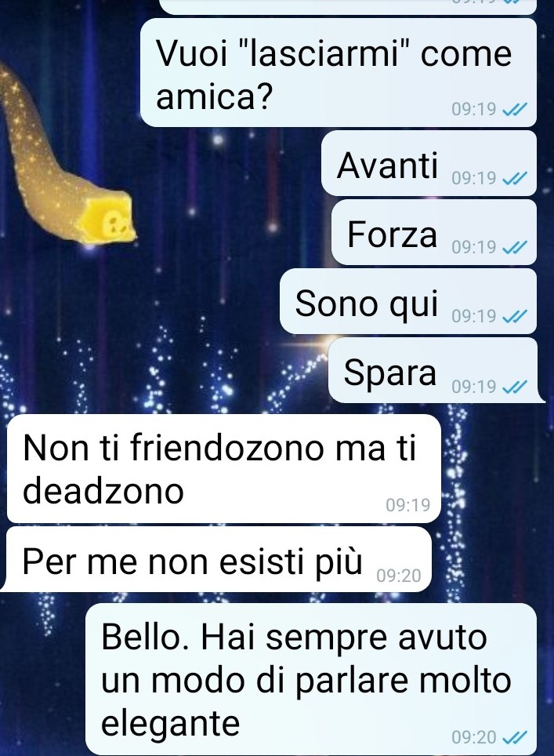Tap the read ticks on "Spara" message
The height and width of the screenshot is (756, 554).
pyautogui.click(x=515, y=387)
